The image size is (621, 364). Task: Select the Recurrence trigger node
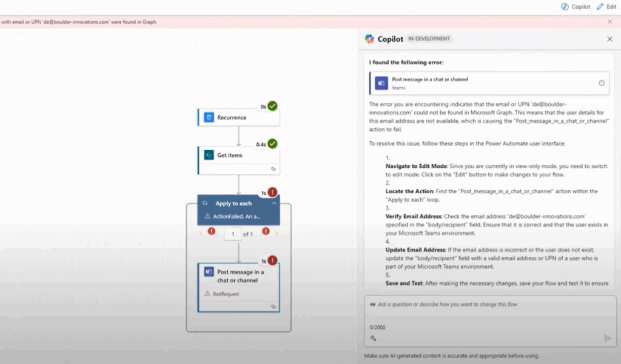(x=239, y=117)
